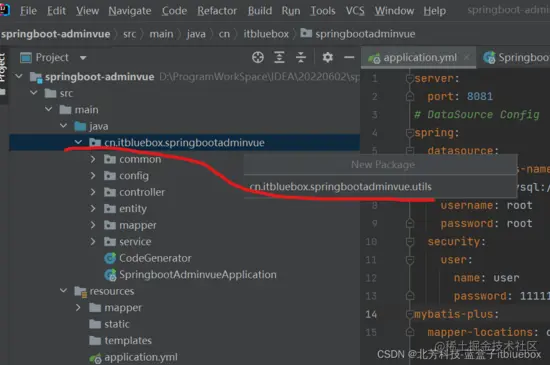The height and width of the screenshot is (365, 550).
Task: Expand the controller package
Action: pos(93,192)
